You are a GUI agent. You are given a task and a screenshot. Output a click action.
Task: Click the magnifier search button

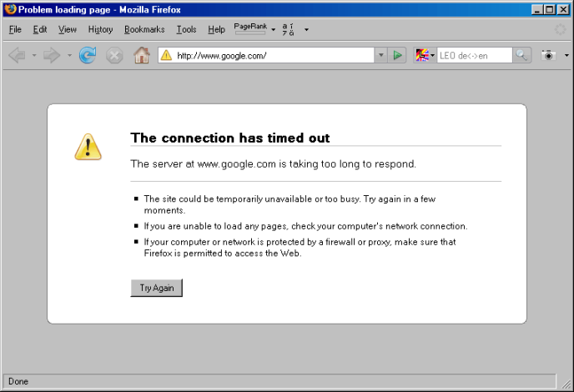521,56
